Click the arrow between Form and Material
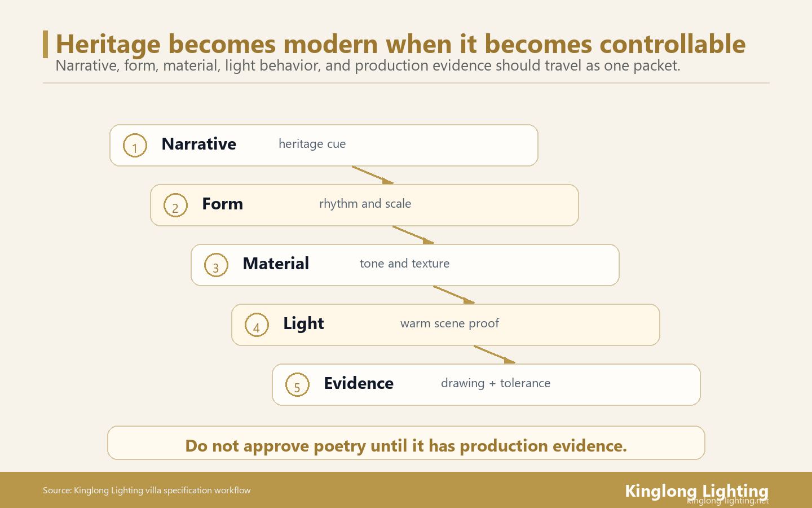Screen dimensions: 812x508 click(413, 235)
